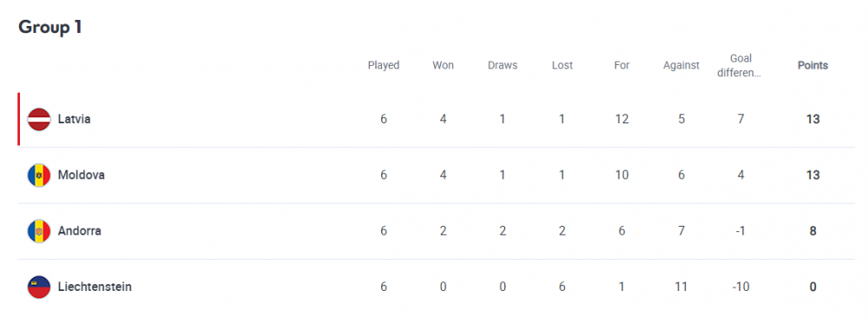868x317 pixels.
Task: Open the Andorra team name
Action: point(79,231)
